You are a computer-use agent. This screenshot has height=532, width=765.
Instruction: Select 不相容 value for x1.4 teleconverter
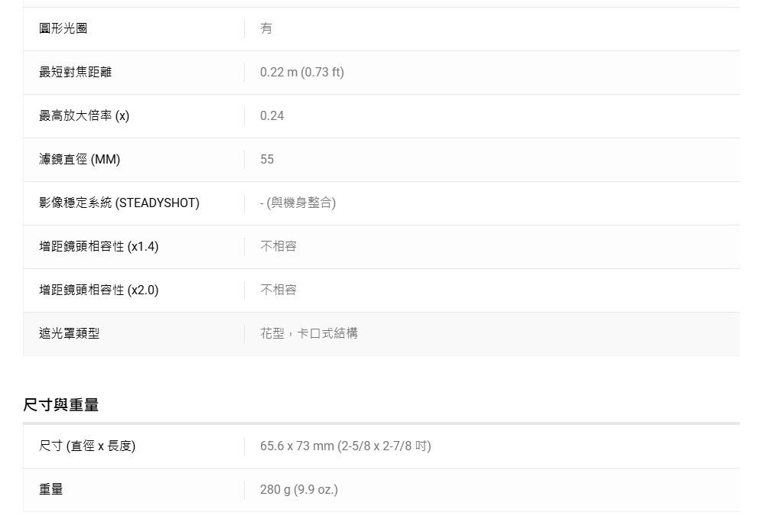click(x=278, y=246)
